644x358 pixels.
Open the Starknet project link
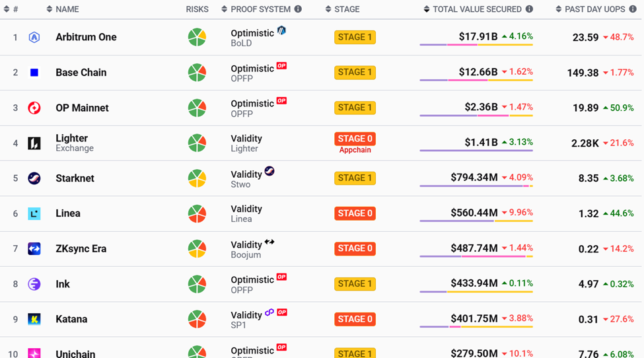(75, 178)
